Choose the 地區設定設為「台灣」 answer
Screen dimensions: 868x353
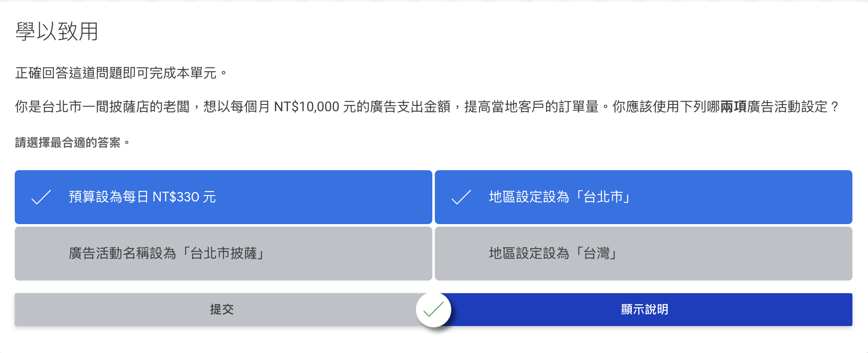643,254
